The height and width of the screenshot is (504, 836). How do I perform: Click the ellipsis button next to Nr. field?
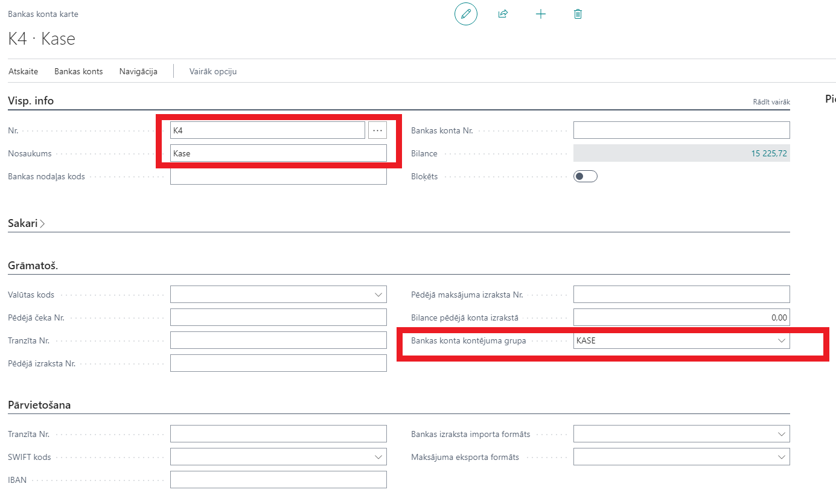377,130
